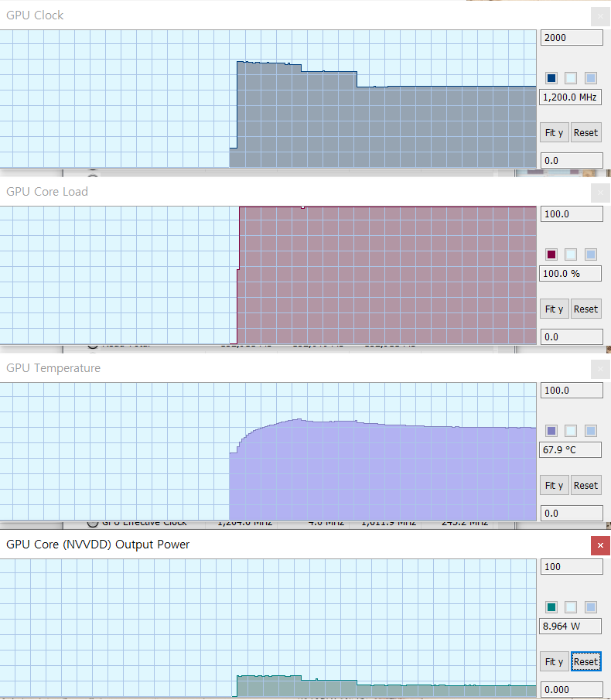Viewport: 611px width, 700px height.
Task: Edit GPU Core Load maximum field 100.0
Action: click(x=572, y=213)
